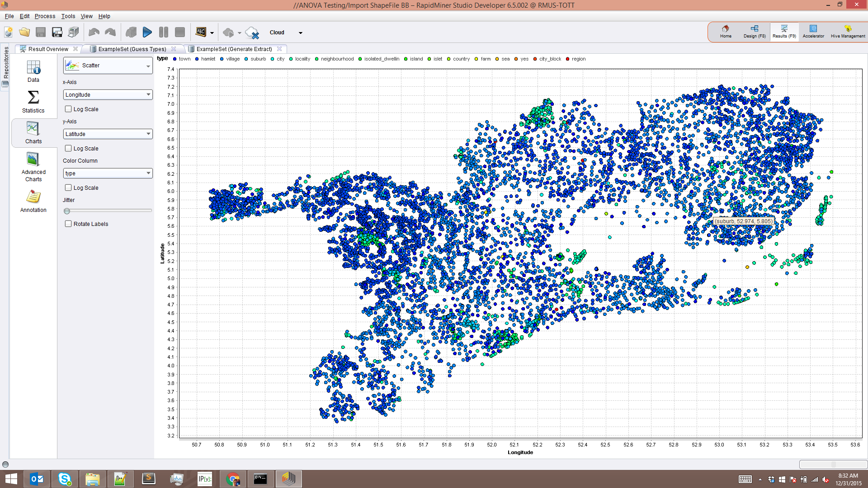868x488 pixels.
Task: Open File Explorer from the taskbar
Action: coord(93,479)
